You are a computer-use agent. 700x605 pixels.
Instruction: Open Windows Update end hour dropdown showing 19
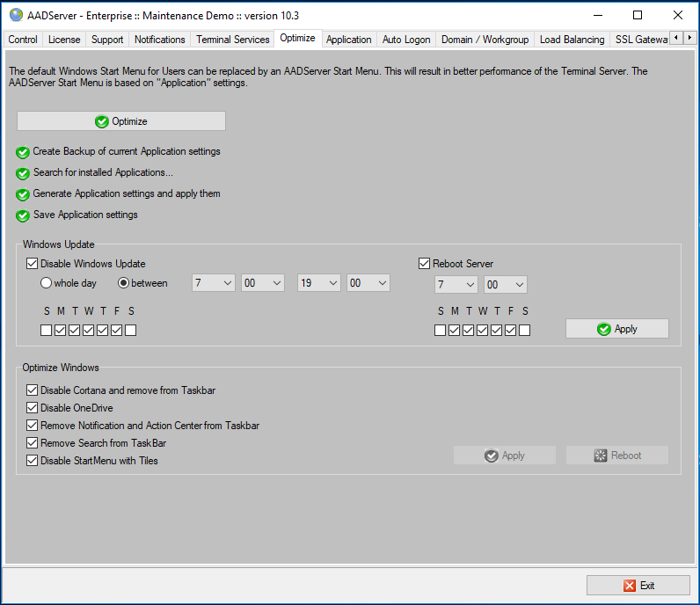pos(318,282)
